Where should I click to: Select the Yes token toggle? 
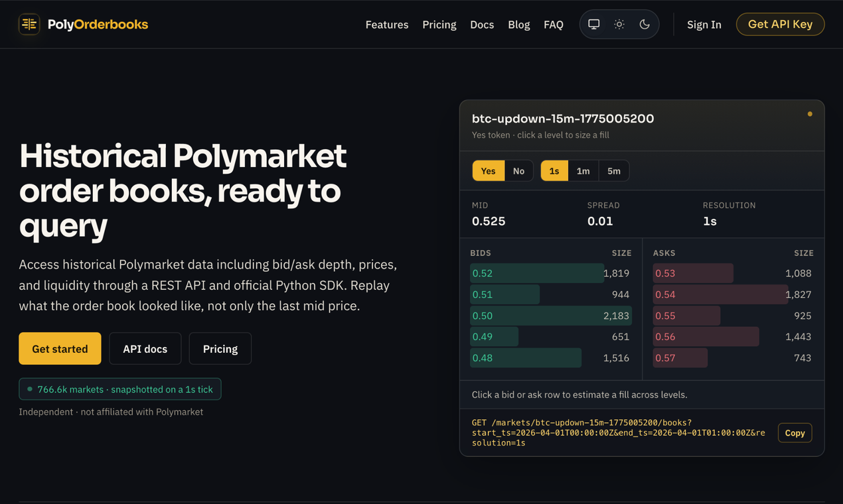click(489, 171)
